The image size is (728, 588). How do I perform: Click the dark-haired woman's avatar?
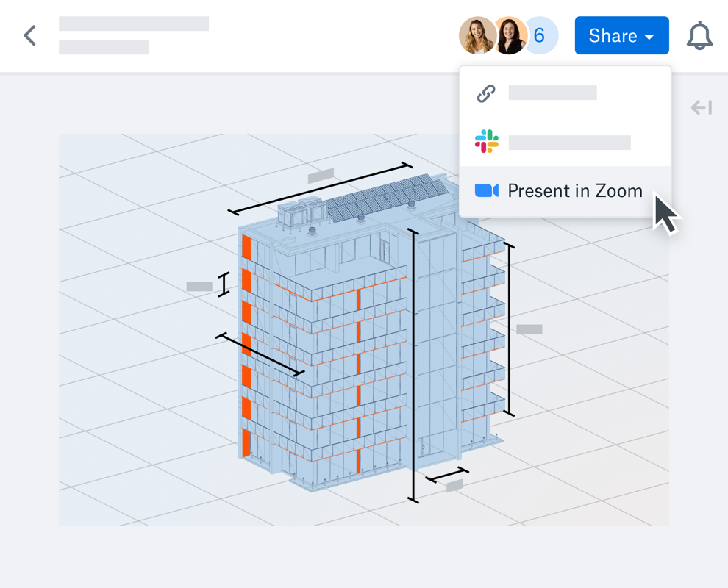509,35
